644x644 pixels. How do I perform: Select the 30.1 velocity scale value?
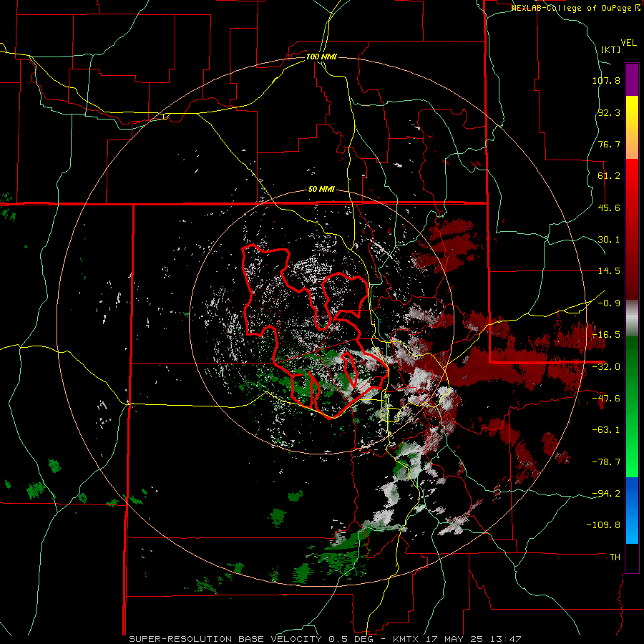[609, 240]
